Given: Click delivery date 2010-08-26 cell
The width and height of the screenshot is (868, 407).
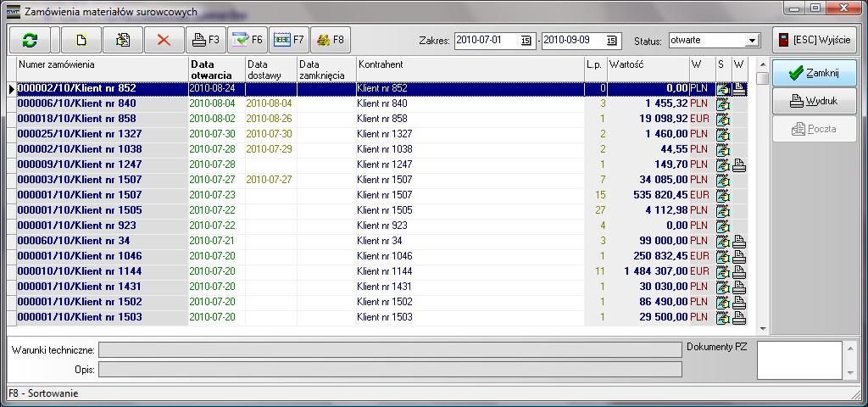Looking at the screenshot, I should (x=271, y=119).
